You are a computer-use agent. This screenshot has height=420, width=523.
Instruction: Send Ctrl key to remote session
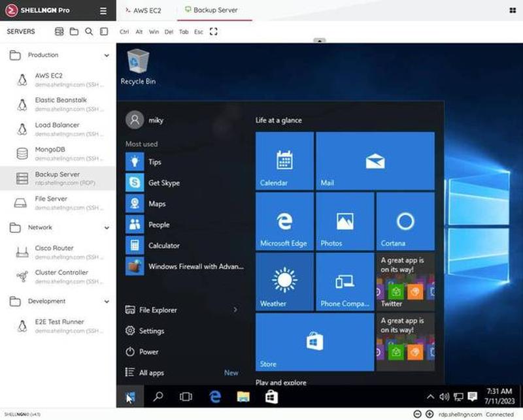pyautogui.click(x=124, y=31)
